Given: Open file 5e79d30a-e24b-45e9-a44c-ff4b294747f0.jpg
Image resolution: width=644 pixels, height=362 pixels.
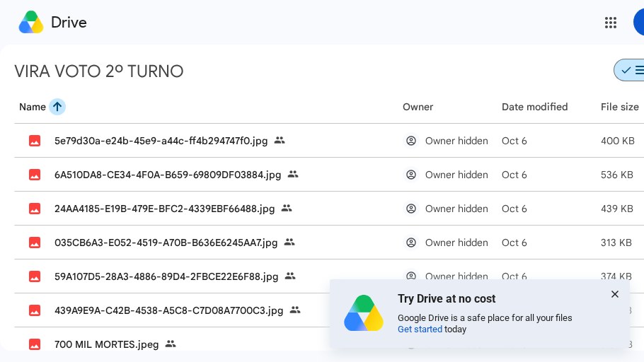Looking at the screenshot, I should [161, 141].
